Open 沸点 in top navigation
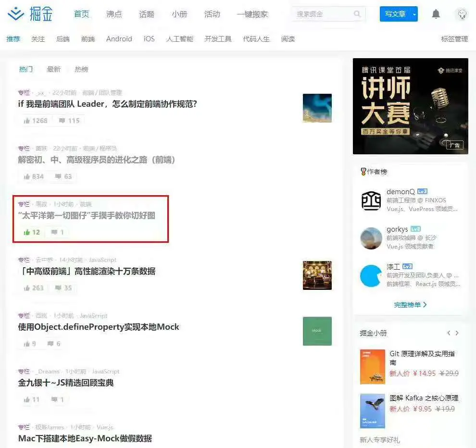This screenshot has width=476, height=448. pos(114,14)
